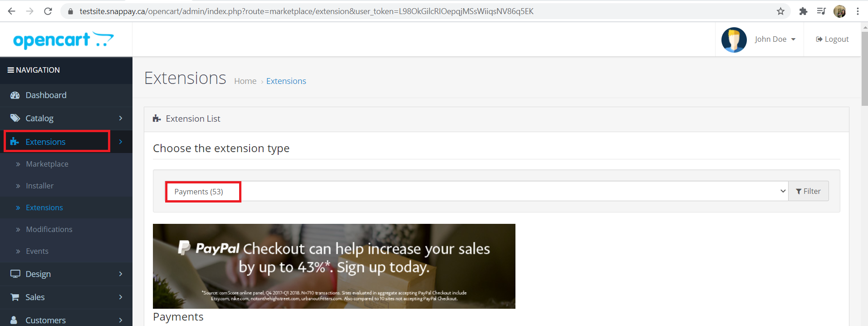Open the John Doe user dropdown
The width and height of the screenshot is (868, 326).
tap(775, 39)
